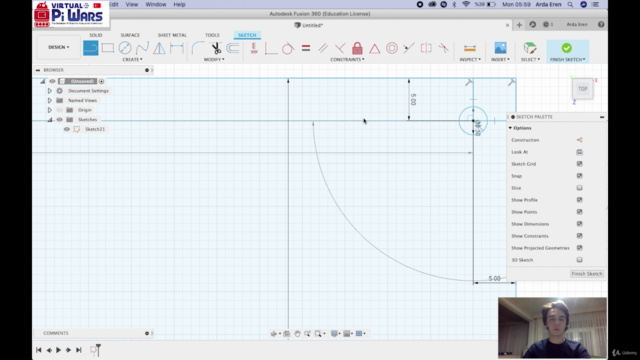
Task: Toggle the Sketch Grid checkbox
Action: 579,164
